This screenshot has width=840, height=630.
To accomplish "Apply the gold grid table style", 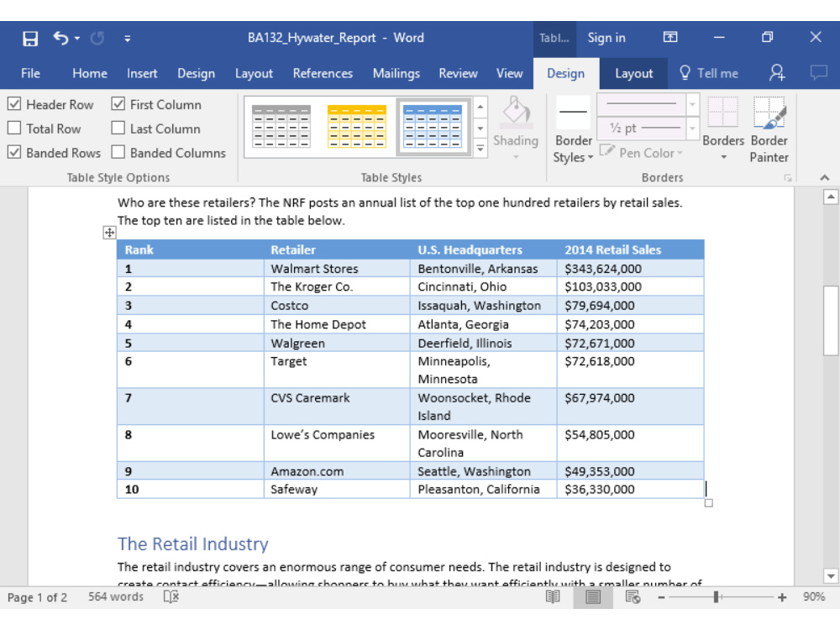I will tap(357, 127).
